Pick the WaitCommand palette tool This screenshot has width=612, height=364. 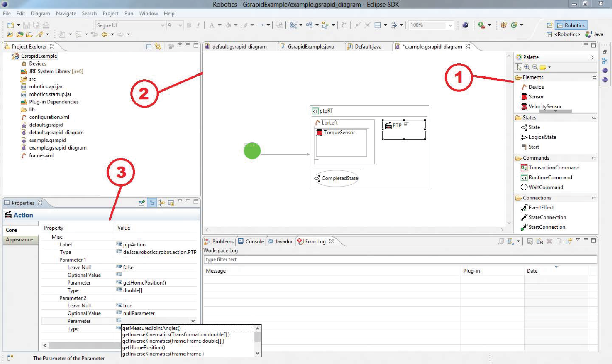[x=542, y=187]
